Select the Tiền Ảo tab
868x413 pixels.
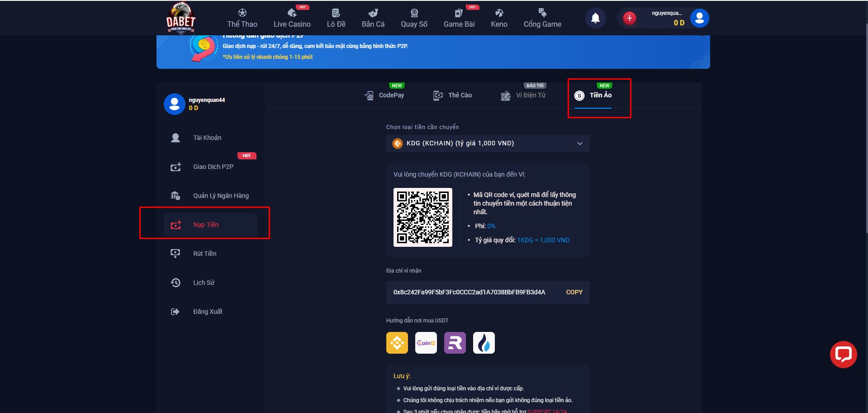593,95
